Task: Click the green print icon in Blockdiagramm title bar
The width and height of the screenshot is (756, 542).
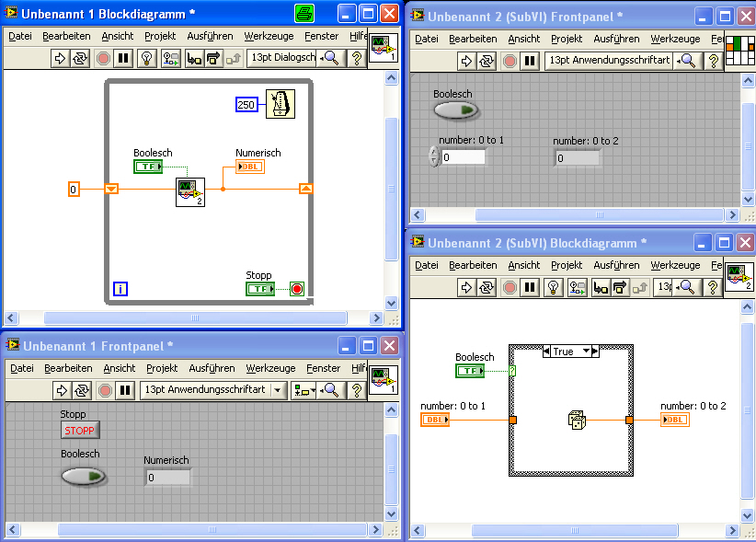Action: pos(304,14)
